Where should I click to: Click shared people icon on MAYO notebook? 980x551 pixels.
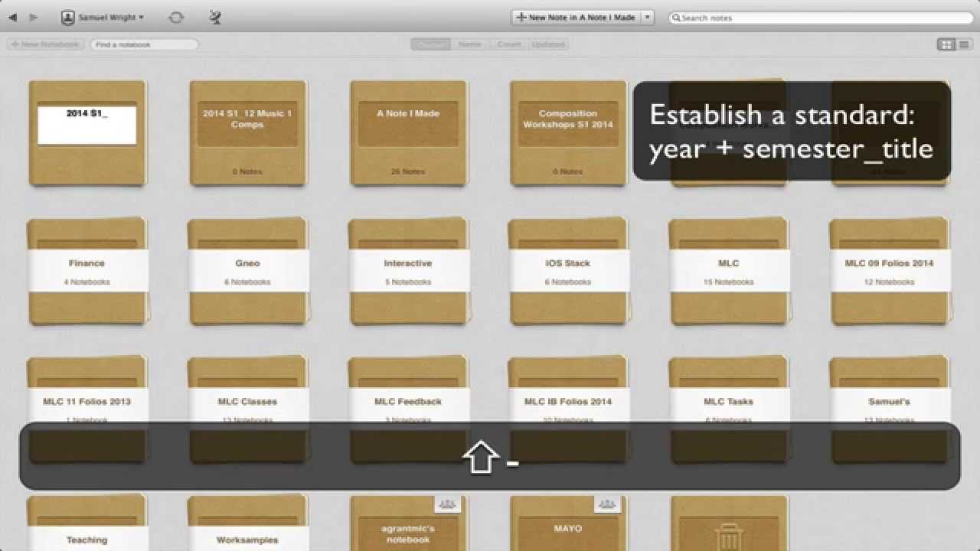[608, 504]
